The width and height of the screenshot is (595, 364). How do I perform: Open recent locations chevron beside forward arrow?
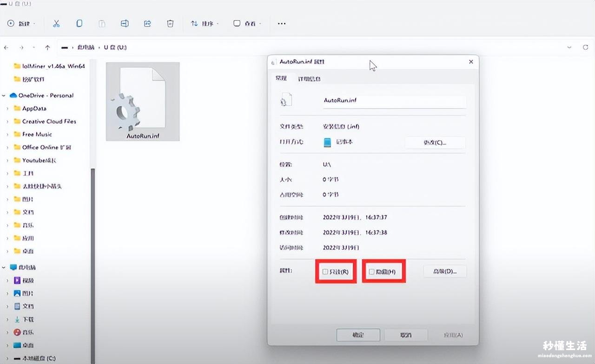34,47
